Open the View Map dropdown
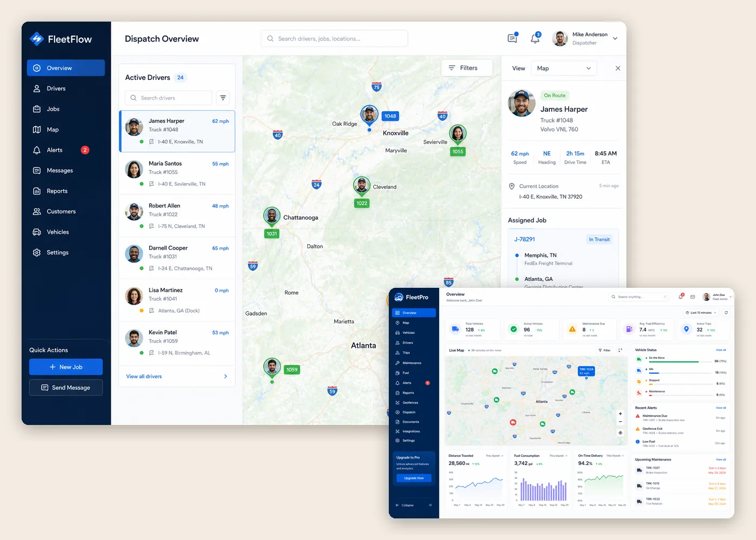 564,69
